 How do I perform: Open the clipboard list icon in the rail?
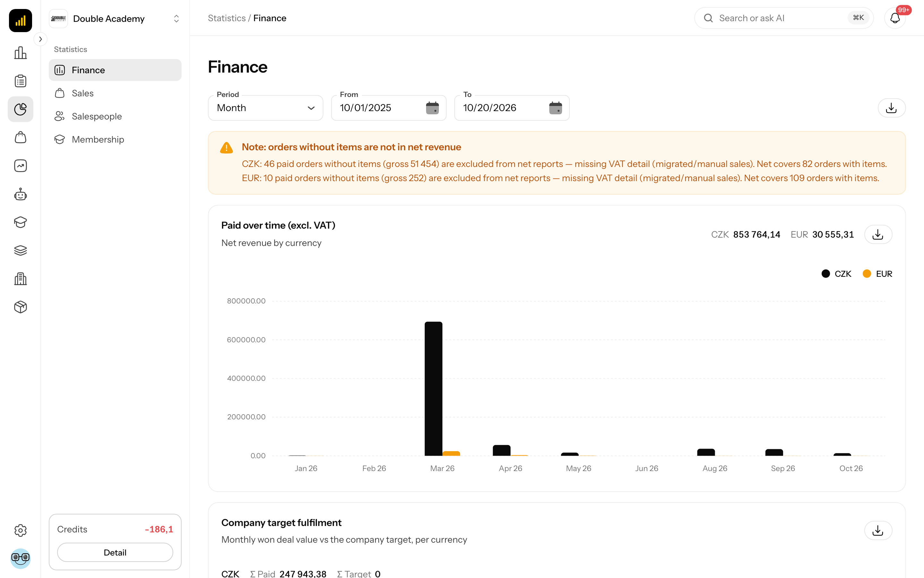pyautogui.click(x=20, y=81)
